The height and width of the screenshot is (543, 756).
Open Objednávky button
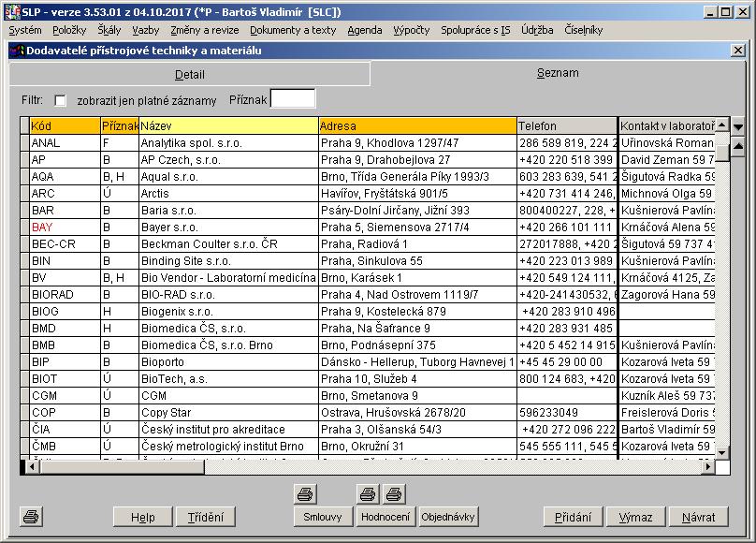[448, 517]
